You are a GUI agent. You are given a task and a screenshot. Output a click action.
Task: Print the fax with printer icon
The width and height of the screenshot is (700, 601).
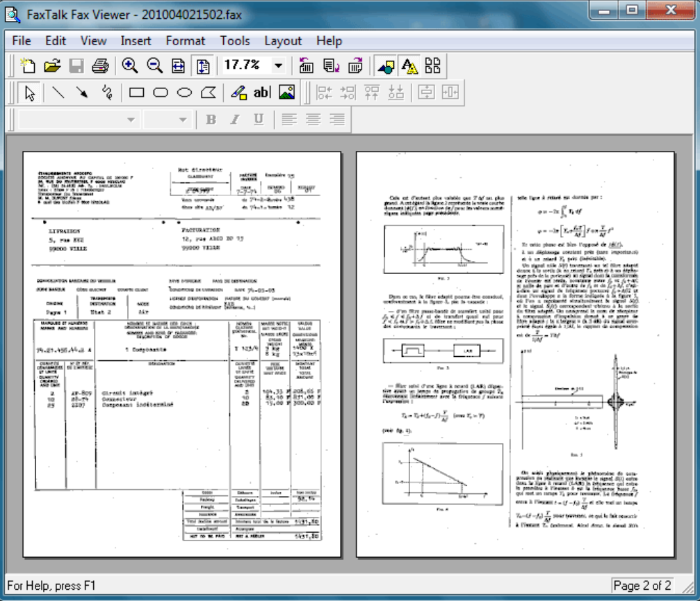click(x=100, y=65)
